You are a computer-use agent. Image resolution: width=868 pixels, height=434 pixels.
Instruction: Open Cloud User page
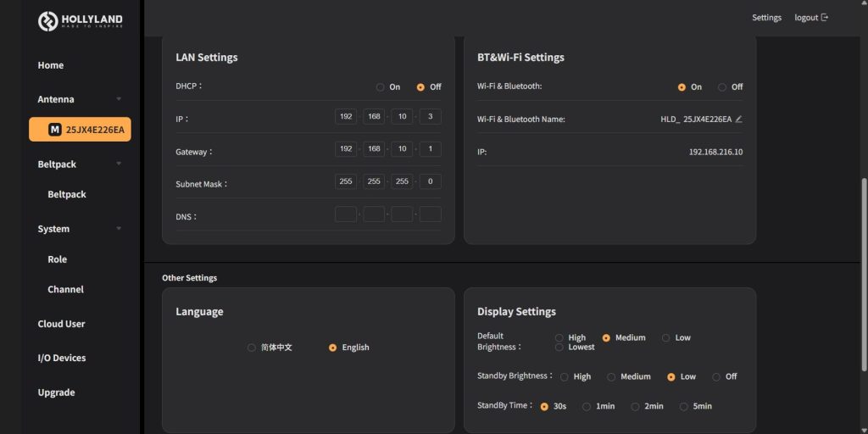pyautogui.click(x=61, y=324)
